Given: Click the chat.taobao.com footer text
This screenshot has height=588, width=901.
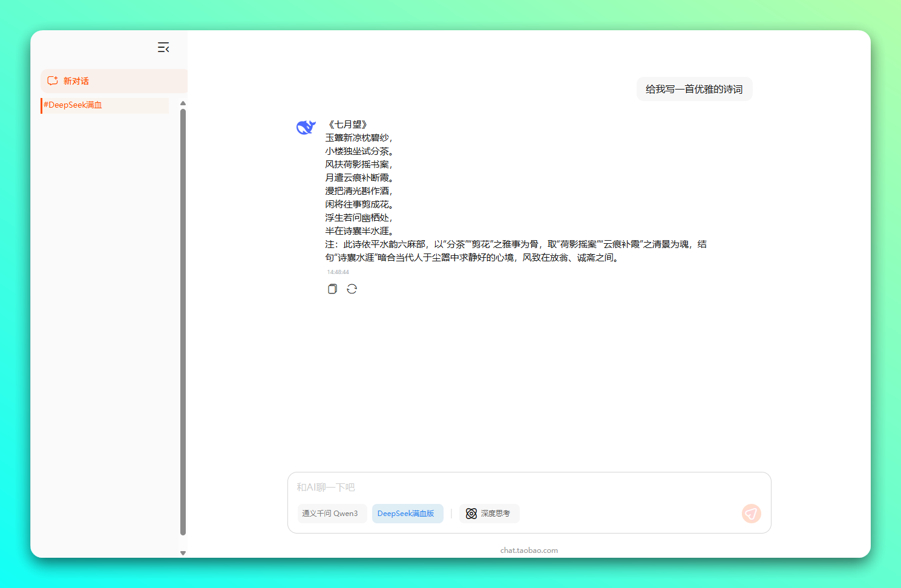Looking at the screenshot, I should click(x=529, y=550).
